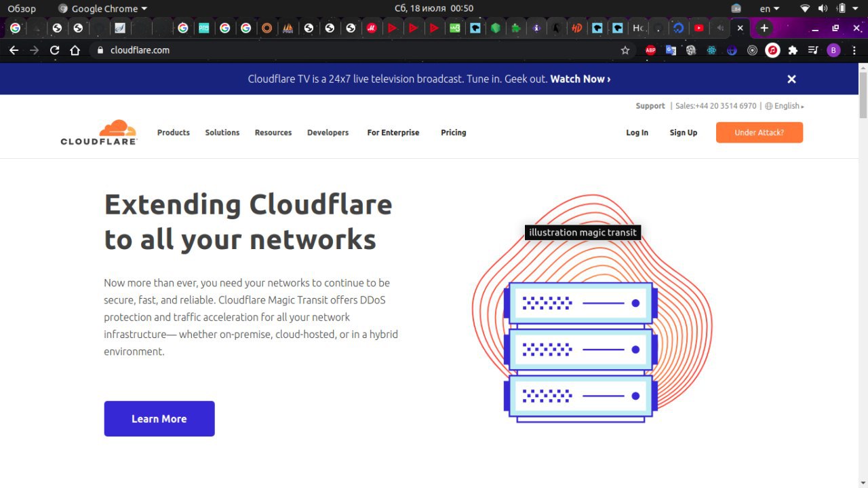Open the Resources menu

pos(273,132)
